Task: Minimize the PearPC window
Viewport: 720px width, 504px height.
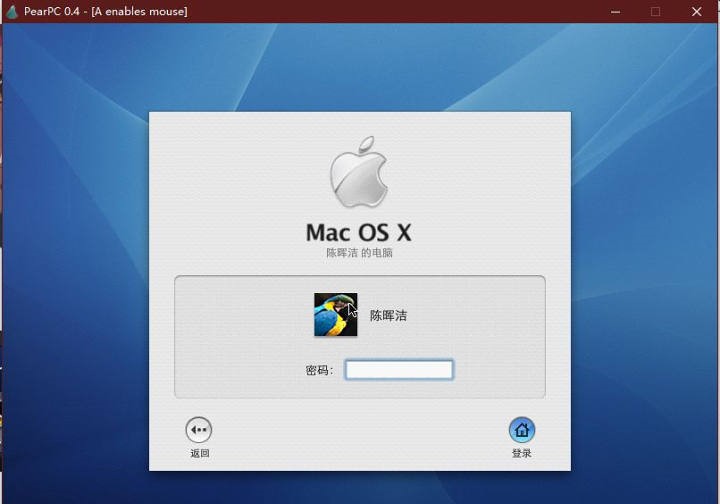Action: click(x=615, y=11)
